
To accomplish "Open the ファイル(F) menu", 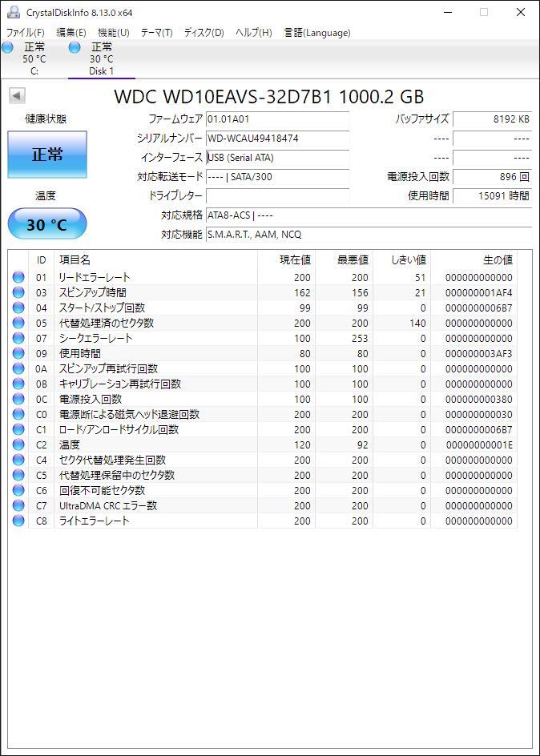I will click(x=25, y=33).
